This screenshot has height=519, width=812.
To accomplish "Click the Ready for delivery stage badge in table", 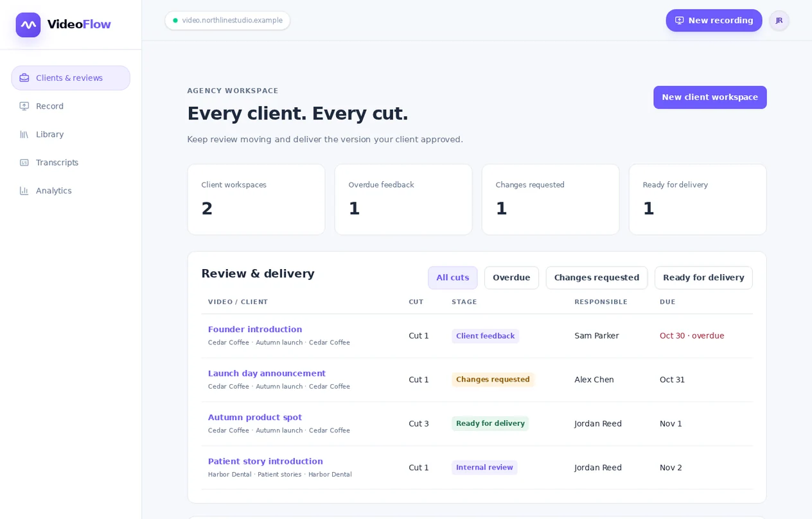I will (x=490, y=423).
